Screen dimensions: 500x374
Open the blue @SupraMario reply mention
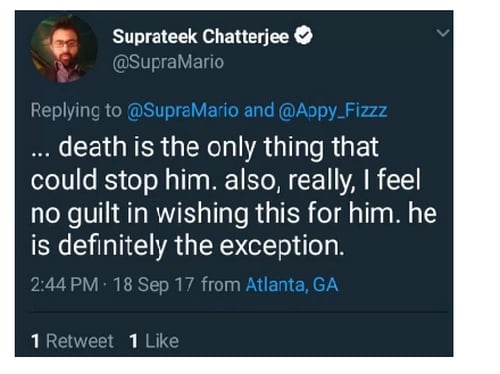tap(183, 110)
